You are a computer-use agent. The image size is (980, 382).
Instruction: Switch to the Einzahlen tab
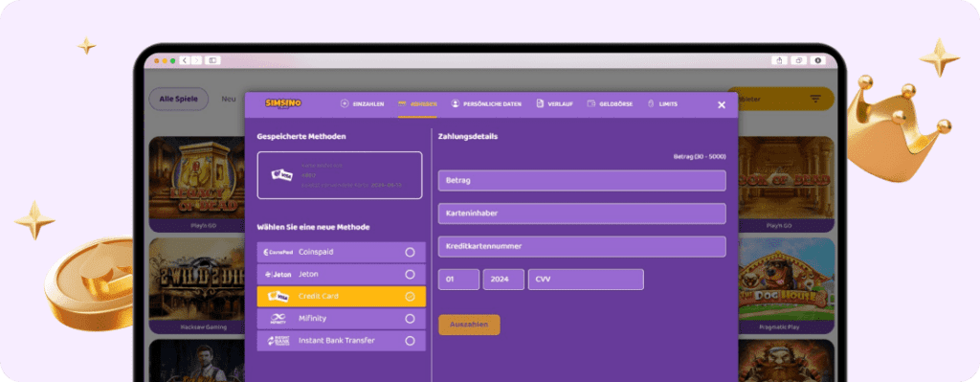363,103
